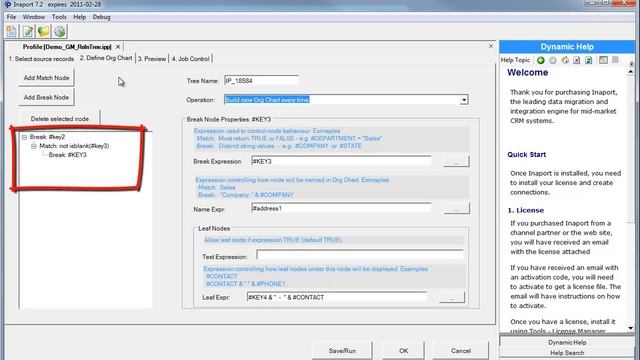Click the 'Welcome' heading in Help panel
Viewport: 640px width, 360px height.
click(527, 73)
